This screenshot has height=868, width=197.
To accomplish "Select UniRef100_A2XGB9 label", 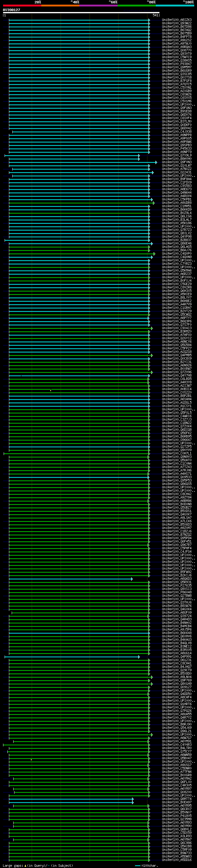I will pos(177,91).
